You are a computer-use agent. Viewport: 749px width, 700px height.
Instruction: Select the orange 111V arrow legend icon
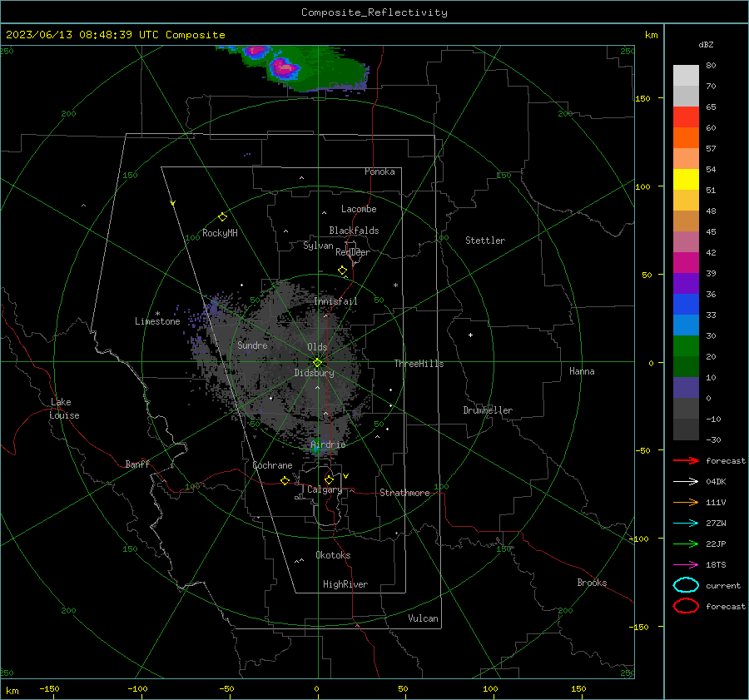(686, 502)
